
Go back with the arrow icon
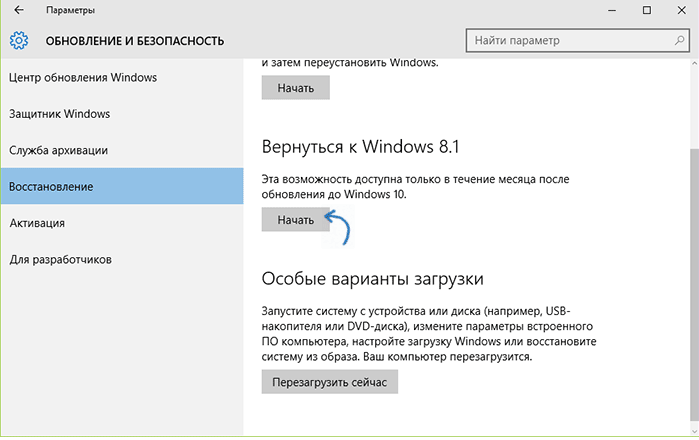(19, 10)
